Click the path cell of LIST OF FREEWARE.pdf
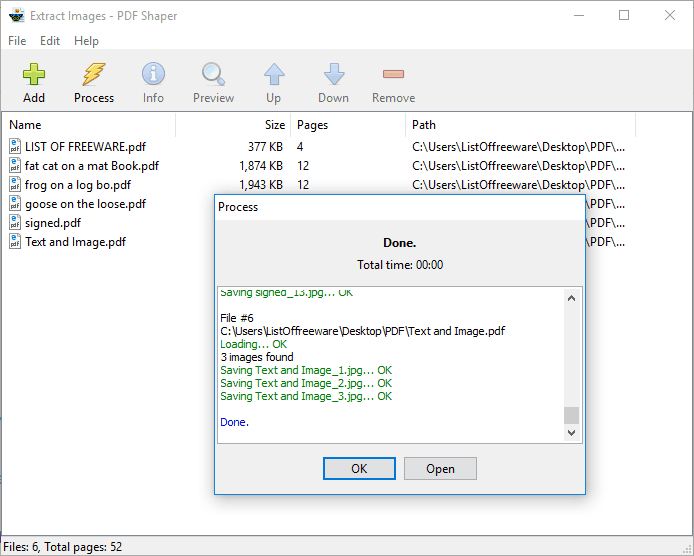Screen dimensions: 694x556 point(518,147)
